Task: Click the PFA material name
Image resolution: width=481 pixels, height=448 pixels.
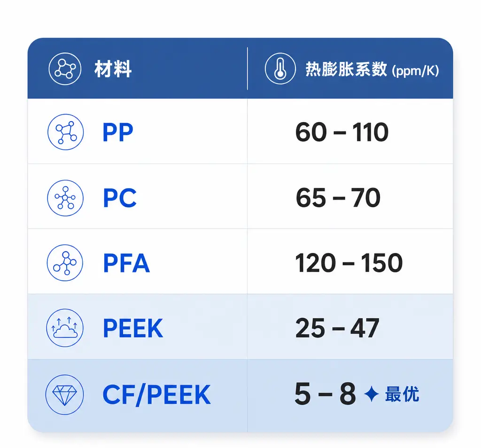Action: [x=126, y=263]
